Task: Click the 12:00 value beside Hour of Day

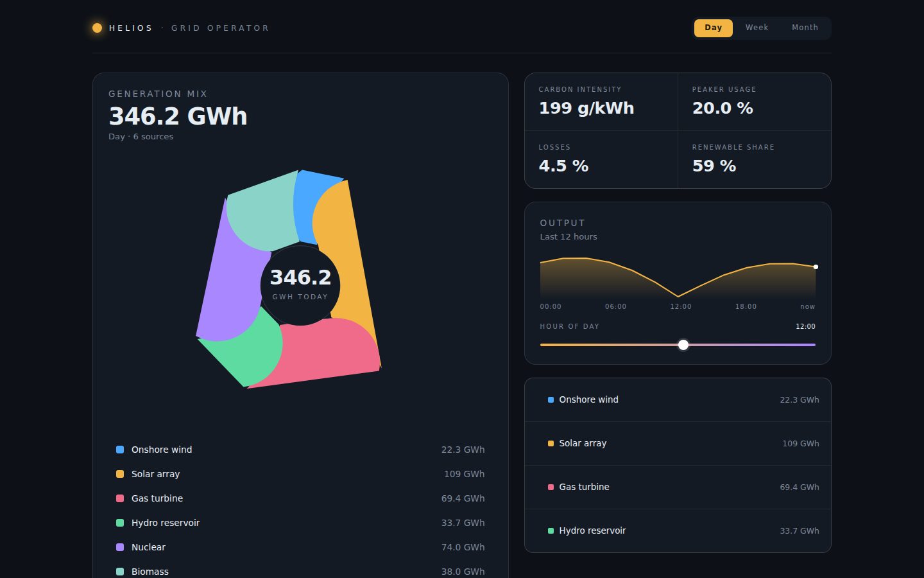Action: pyautogui.click(x=805, y=326)
